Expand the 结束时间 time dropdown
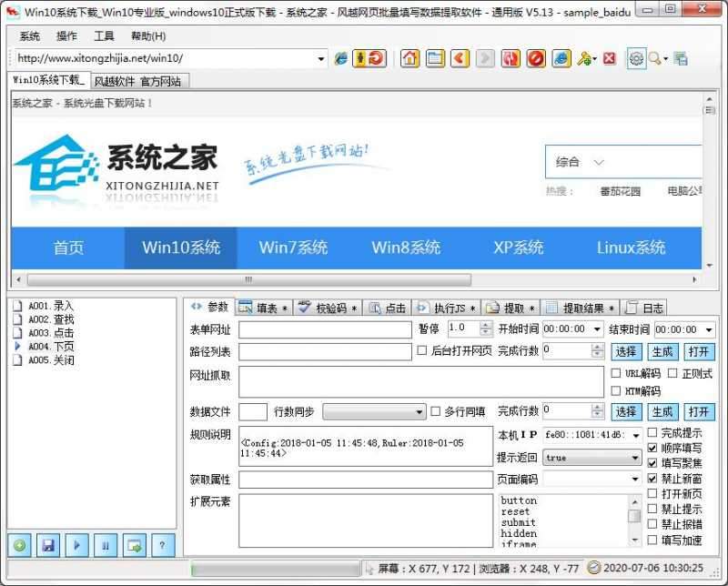 pyautogui.click(x=709, y=329)
